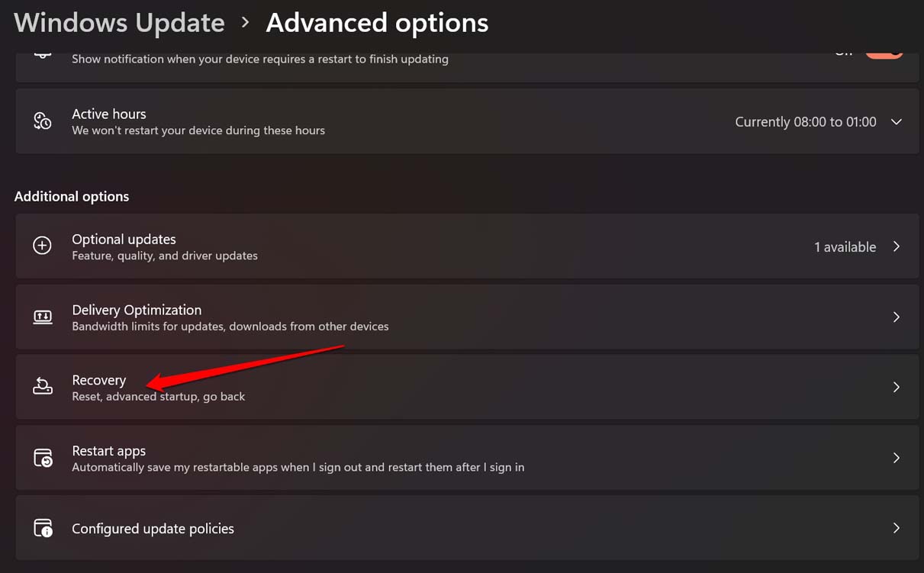Viewport: 924px width, 573px height.
Task: Click the Active hours clock icon
Action: tap(43, 121)
